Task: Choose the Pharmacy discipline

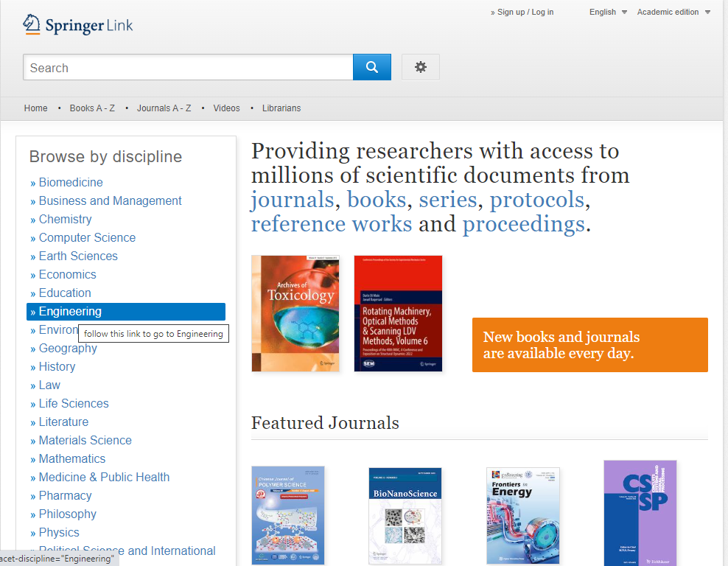Action: pyautogui.click(x=65, y=496)
